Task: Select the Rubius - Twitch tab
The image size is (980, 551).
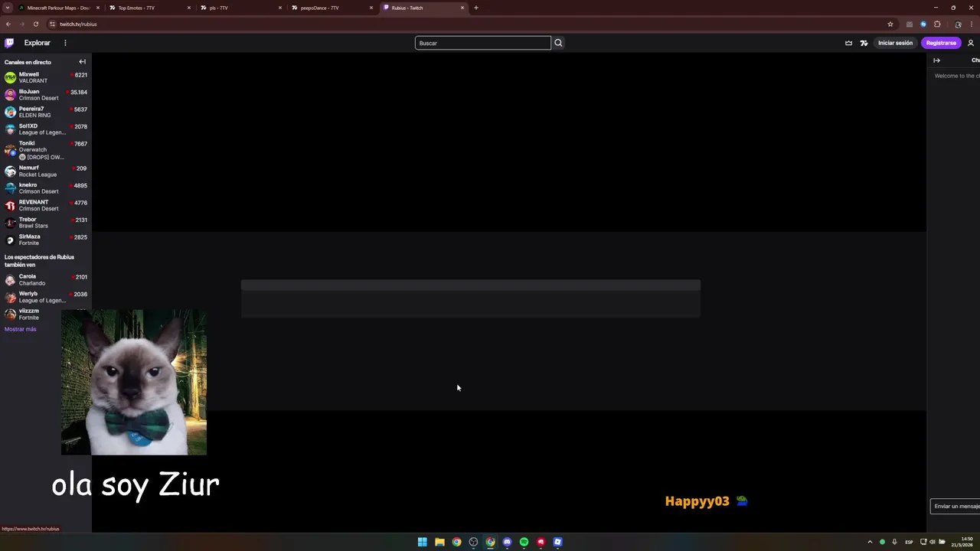Action: click(x=423, y=8)
